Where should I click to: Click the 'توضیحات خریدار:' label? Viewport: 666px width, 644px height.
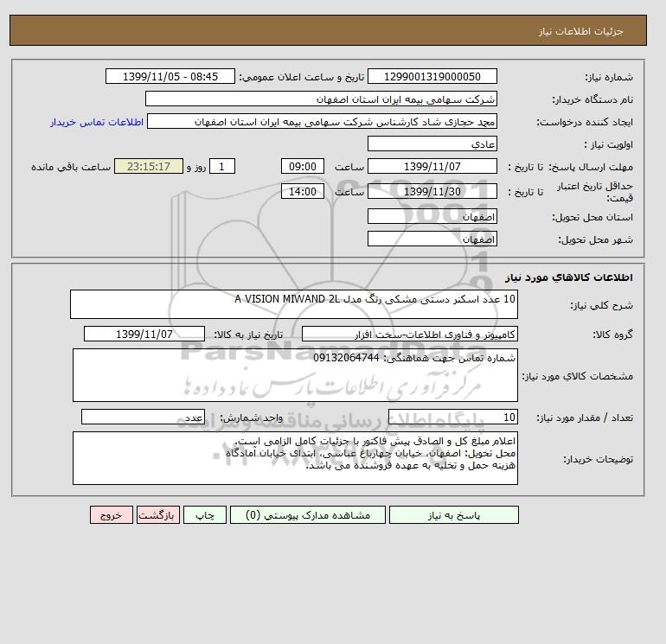pyautogui.click(x=598, y=459)
